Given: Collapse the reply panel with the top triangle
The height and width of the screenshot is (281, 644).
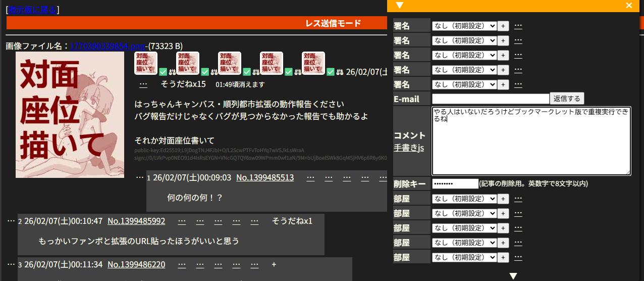Looking at the screenshot, I should [x=400, y=6].
